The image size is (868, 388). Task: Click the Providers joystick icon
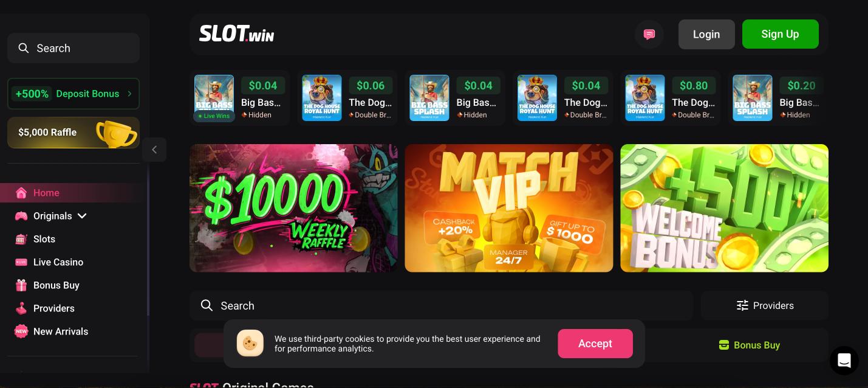click(21, 308)
